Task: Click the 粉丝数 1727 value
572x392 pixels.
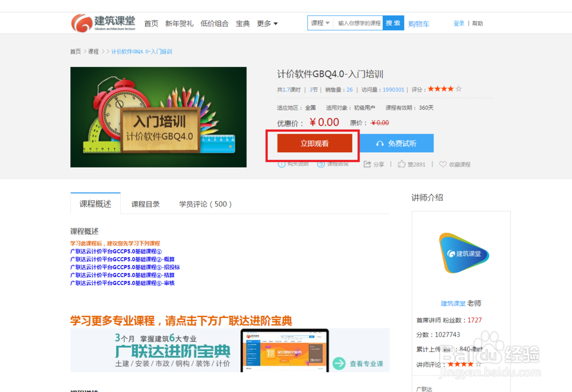Action: point(475,320)
